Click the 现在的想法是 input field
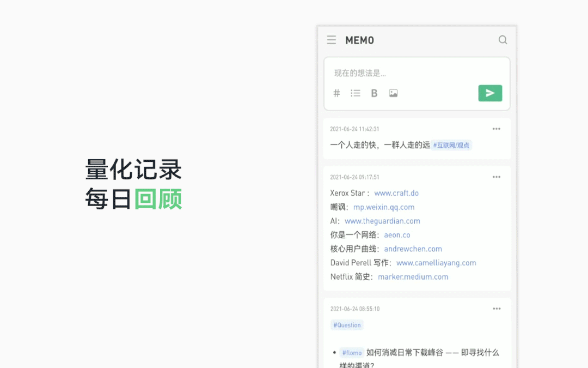 point(381,71)
